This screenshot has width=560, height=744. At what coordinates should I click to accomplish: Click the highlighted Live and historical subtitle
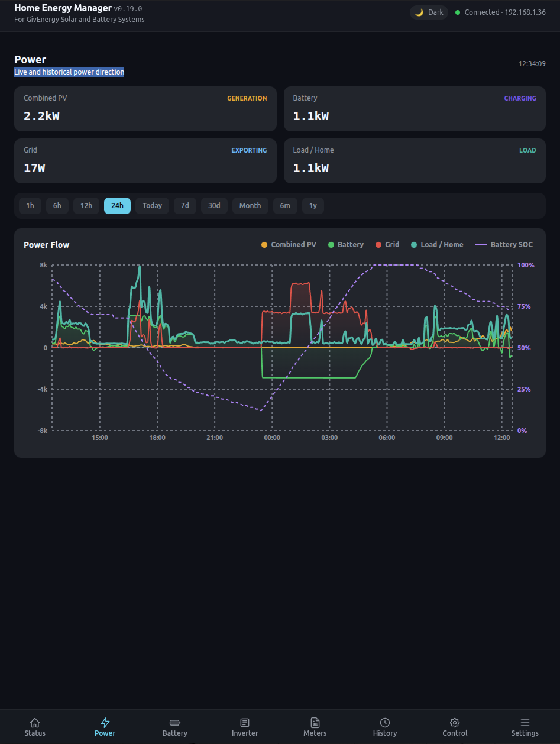click(x=69, y=72)
